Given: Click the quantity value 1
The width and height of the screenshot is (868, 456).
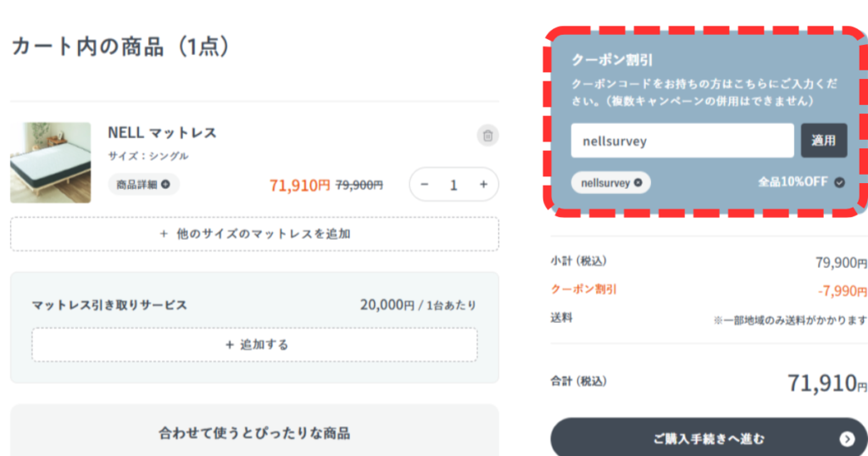Looking at the screenshot, I should (x=453, y=184).
